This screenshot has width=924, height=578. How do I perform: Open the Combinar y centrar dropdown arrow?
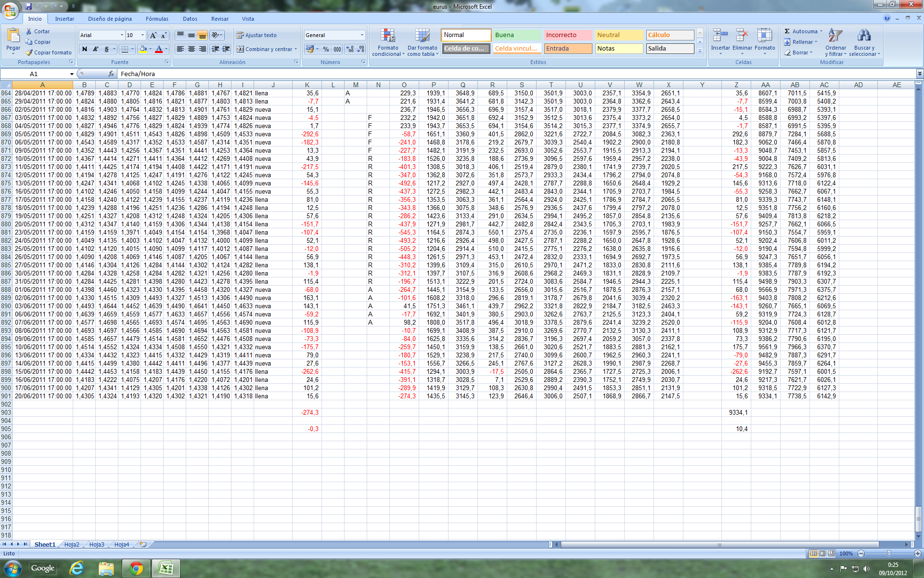(x=295, y=49)
